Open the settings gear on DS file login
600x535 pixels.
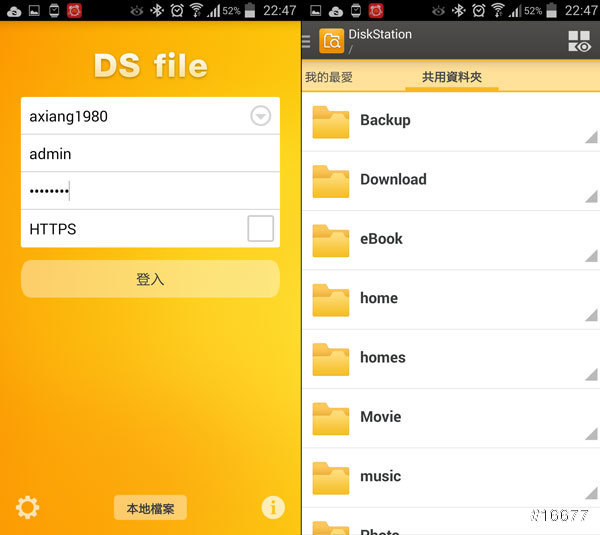coord(27,507)
